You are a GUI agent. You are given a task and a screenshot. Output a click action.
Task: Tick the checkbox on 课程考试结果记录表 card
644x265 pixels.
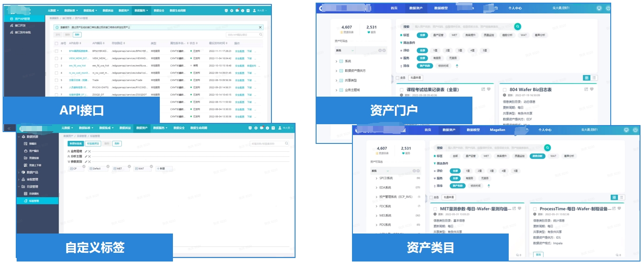pyautogui.click(x=401, y=90)
